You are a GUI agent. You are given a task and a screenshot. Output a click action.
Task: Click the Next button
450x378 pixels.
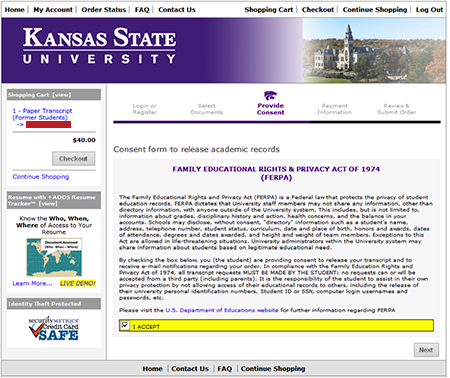tap(426, 350)
